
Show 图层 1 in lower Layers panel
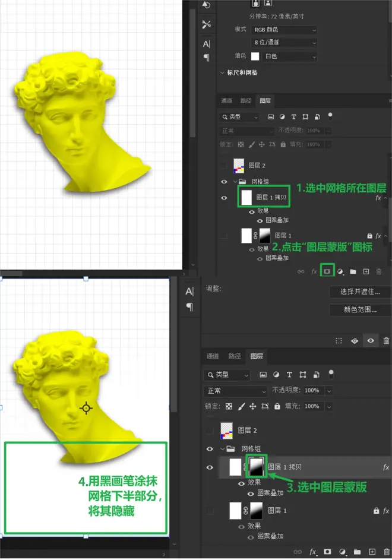(x=210, y=511)
